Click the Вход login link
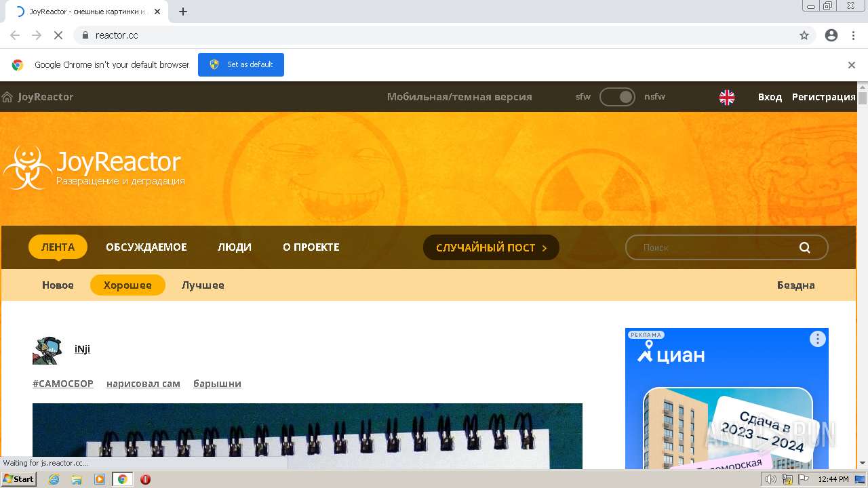 click(770, 97)
